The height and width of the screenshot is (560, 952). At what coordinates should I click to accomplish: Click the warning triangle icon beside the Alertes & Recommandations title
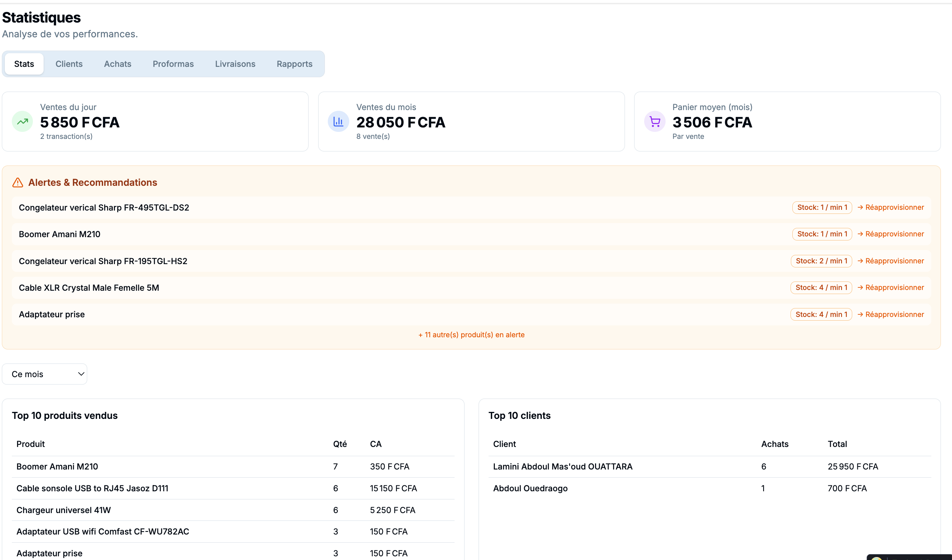18,183
